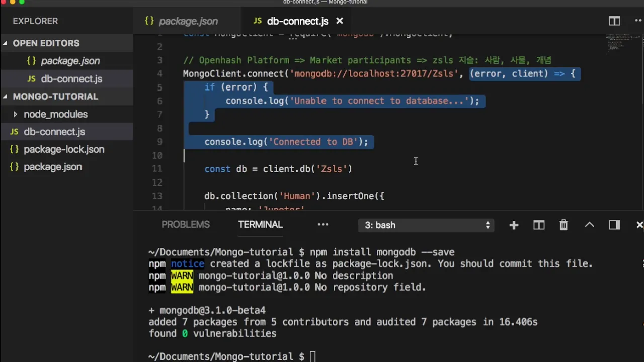
Task: Create a new terminal with the plus icon
Action: tap(514, 225)
